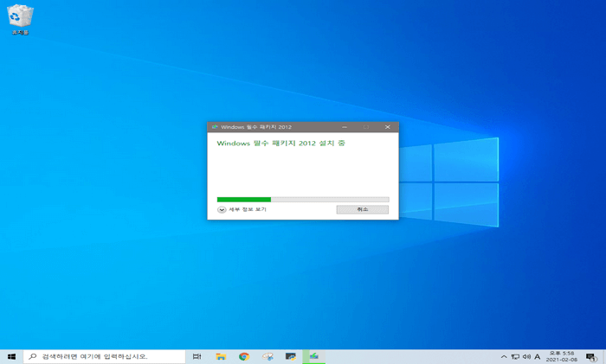Screen dimensions: 606x364
Task: Open the Python-style app icon on taskbar
Action: 291,357
